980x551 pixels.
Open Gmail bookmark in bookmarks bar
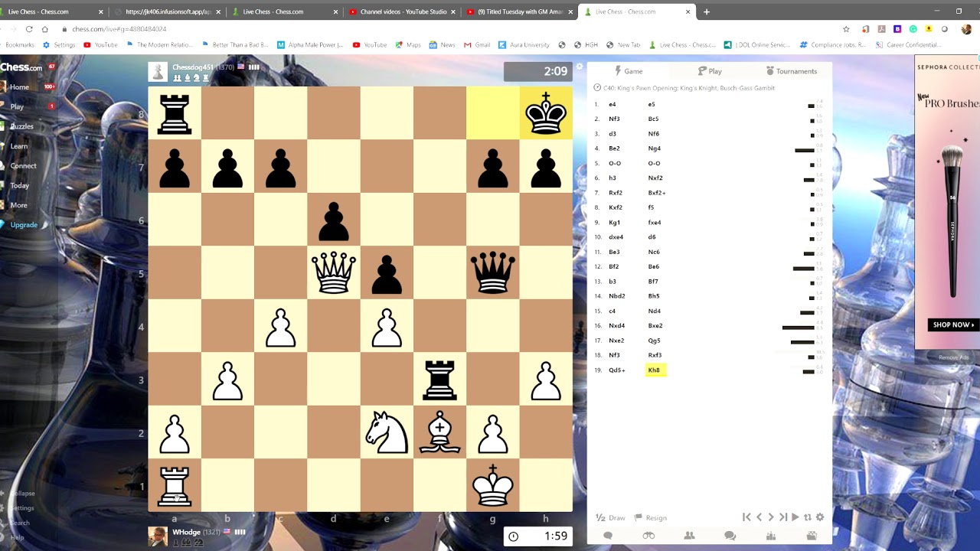pos(477,45)
